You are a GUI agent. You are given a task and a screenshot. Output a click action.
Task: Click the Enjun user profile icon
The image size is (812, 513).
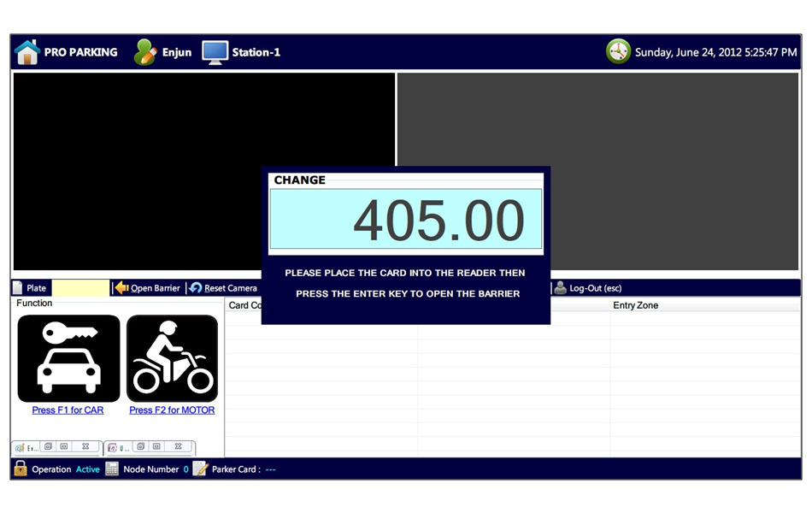(x=145, y=52)
